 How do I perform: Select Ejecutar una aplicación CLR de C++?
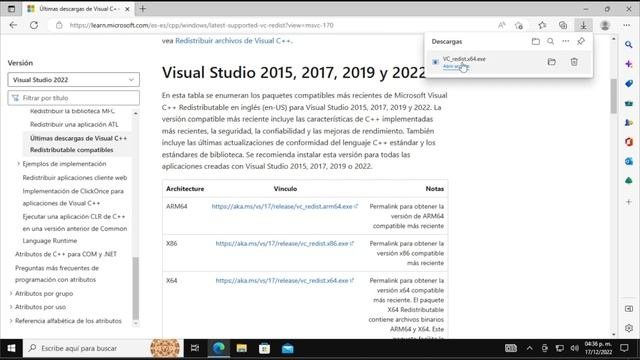click(x=75, y=229)
